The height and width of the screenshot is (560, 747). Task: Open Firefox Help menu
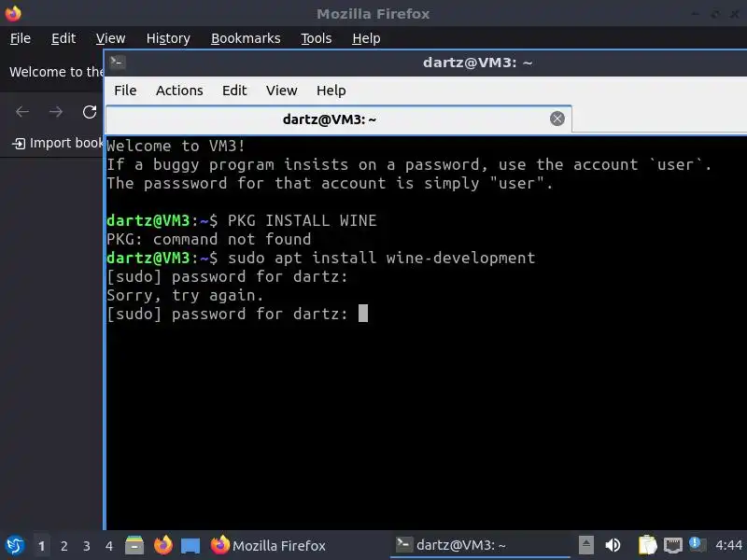[366, 38]
